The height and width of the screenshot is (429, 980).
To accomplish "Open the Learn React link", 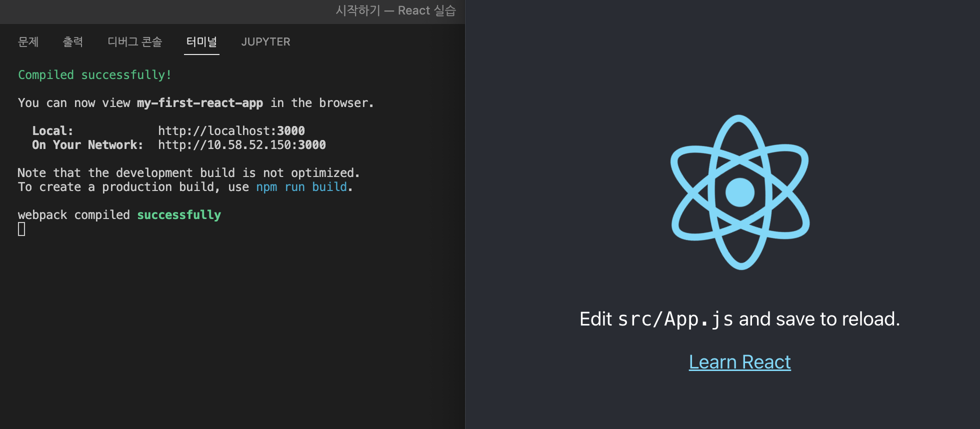I will 739,362.
